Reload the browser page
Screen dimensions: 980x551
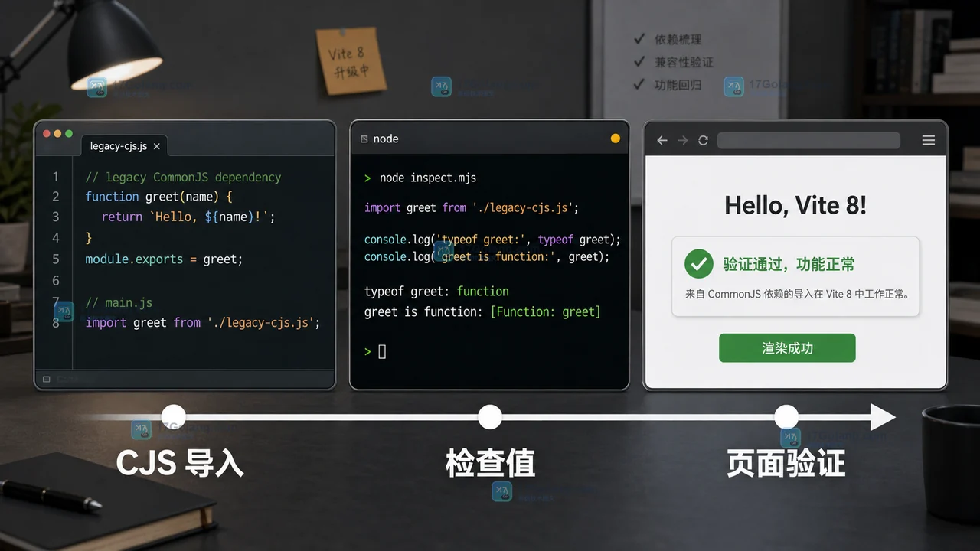(703, 140)
